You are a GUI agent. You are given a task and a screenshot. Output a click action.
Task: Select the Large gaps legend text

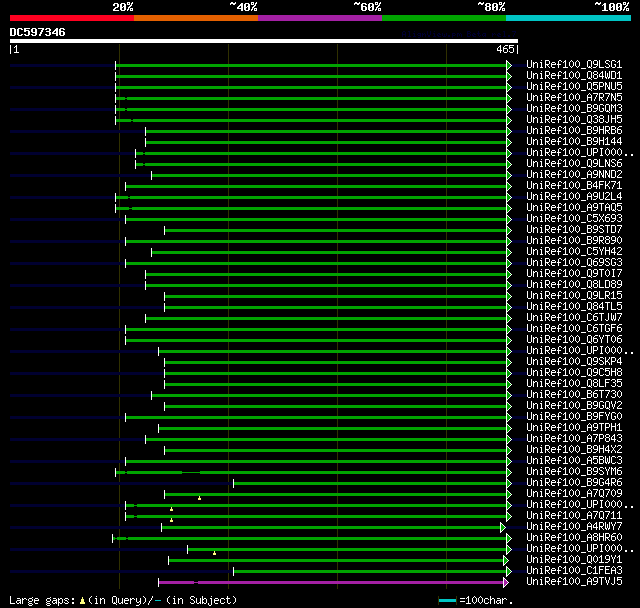42,601
